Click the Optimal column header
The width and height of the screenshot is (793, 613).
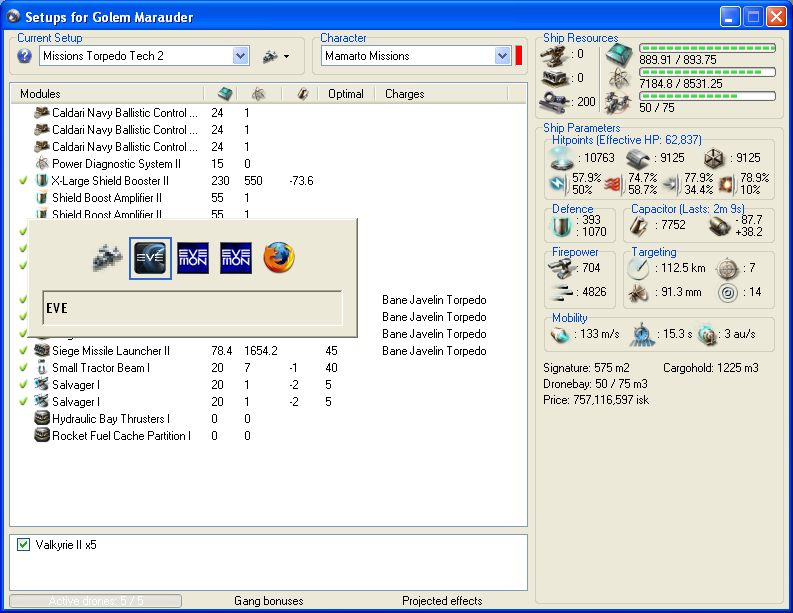click(x=346, y=94)
